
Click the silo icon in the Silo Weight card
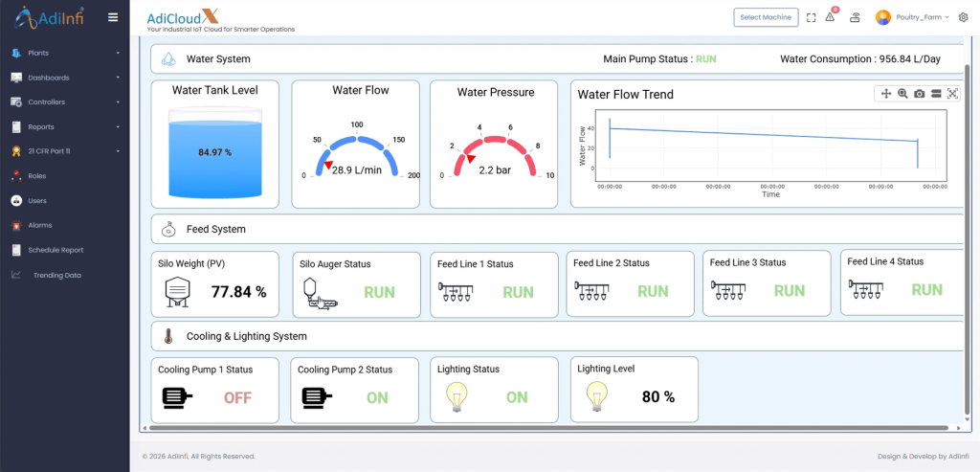tap(177, 291)
